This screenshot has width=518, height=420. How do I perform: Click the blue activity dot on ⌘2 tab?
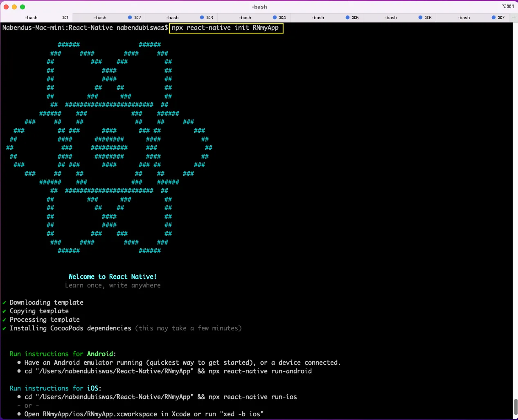(x=130, y=18)
